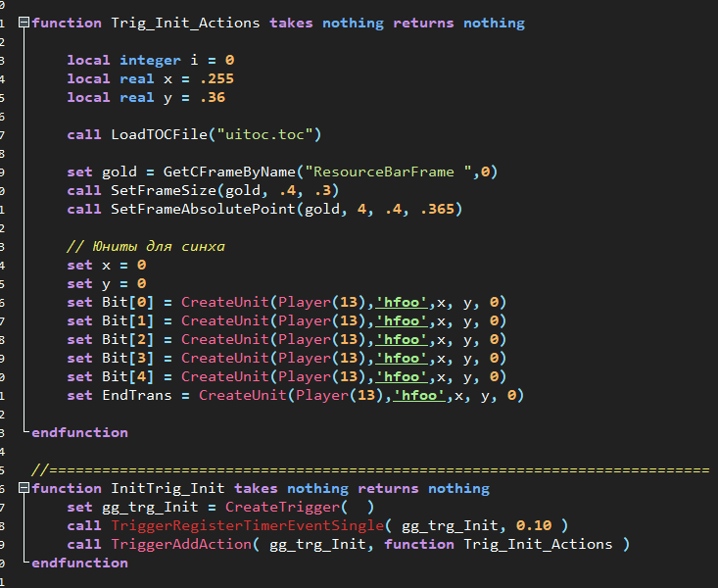Viewport: 718px width, 588px height.
Task: Click the 'hfoo' rawcode on the Bit[0] line
Action: [x=402, y=303]
